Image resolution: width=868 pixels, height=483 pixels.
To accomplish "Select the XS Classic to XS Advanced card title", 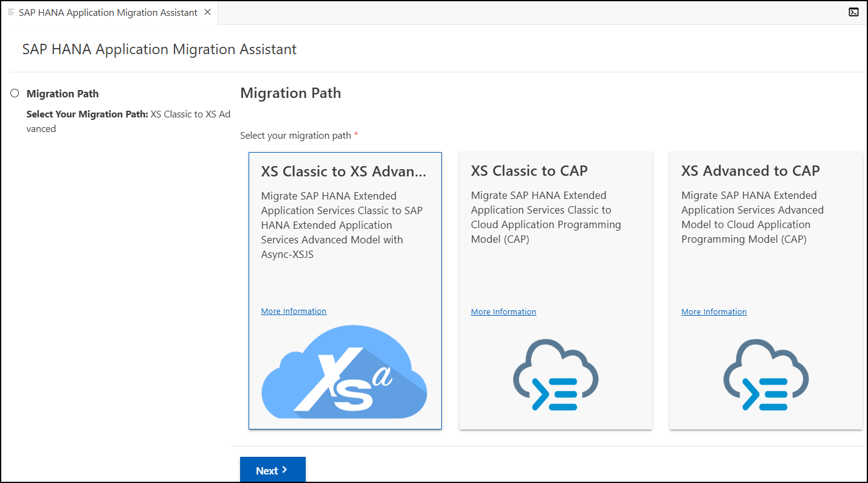I will [x=344, y=171].
